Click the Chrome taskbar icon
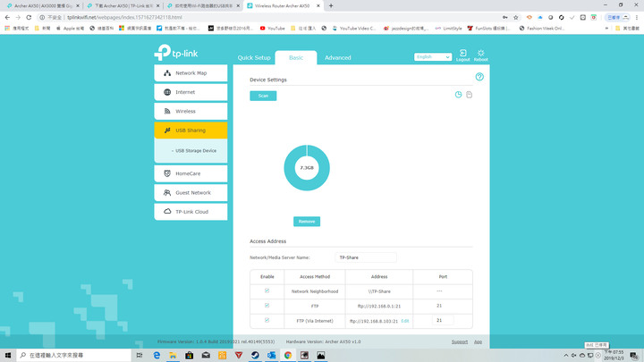This screenshot has width=644, height=362. point(288,355)
